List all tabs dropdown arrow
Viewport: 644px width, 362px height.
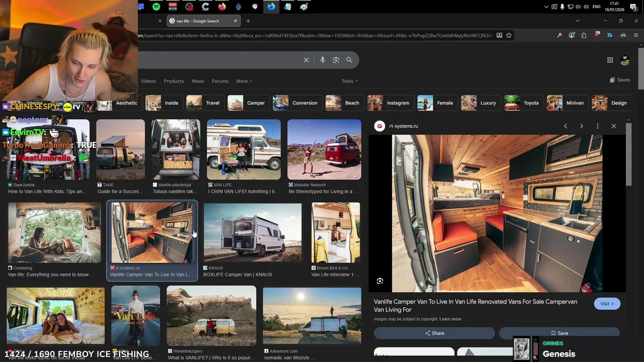578,21
